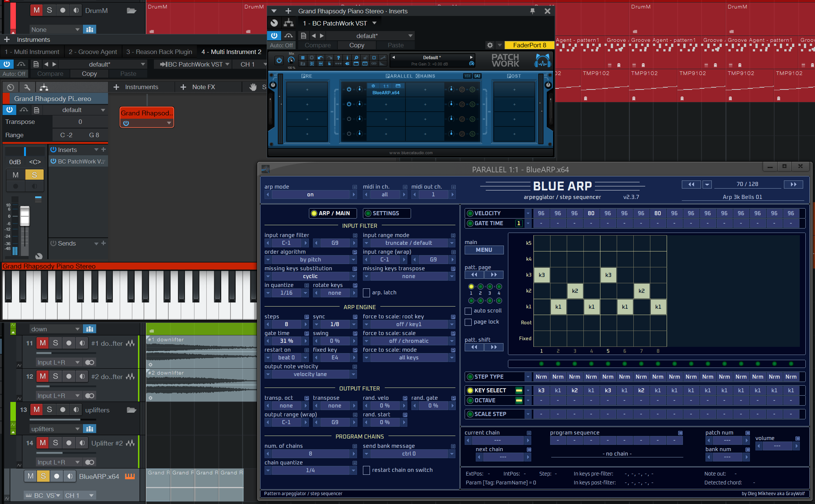Open www.bluecataudio.com link
Image resolution: width=815 pixels, height=504 pixels.
(411, 153)
